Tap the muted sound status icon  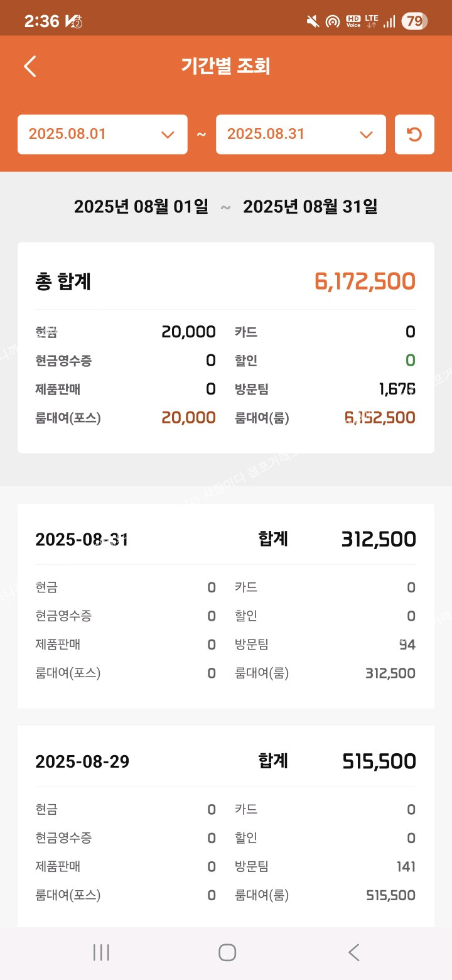[313, 22]
